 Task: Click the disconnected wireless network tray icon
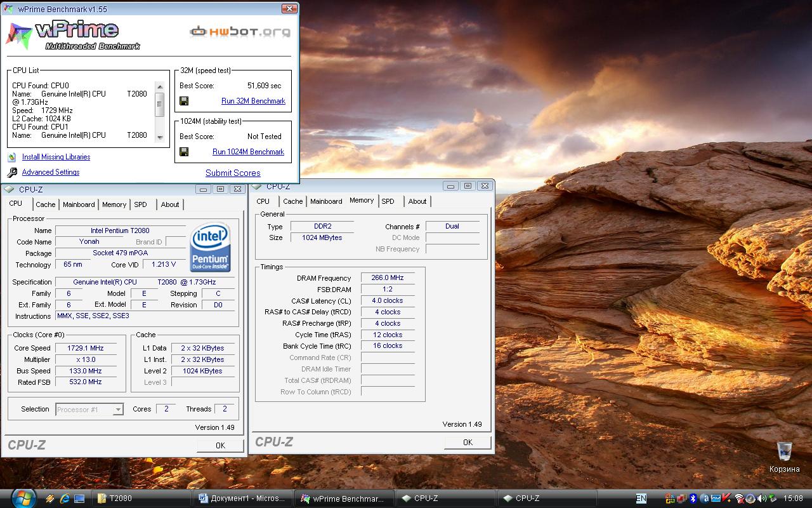coord(740,498)
